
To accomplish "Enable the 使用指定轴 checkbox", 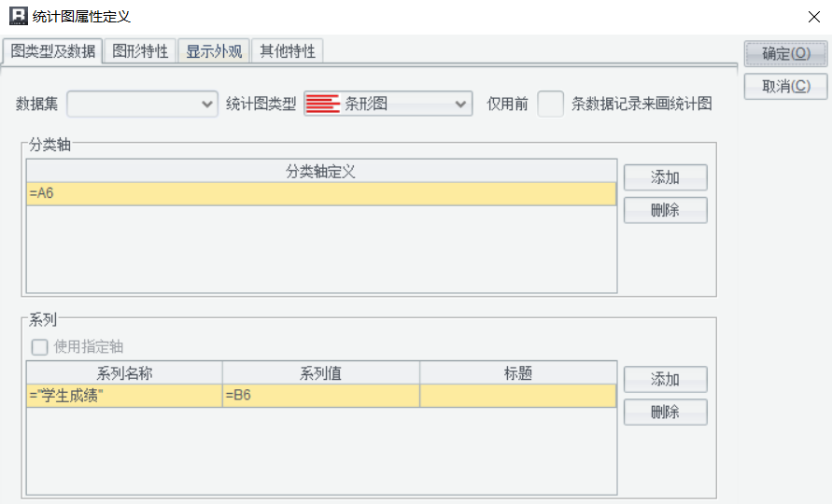I will coord(40,347).
